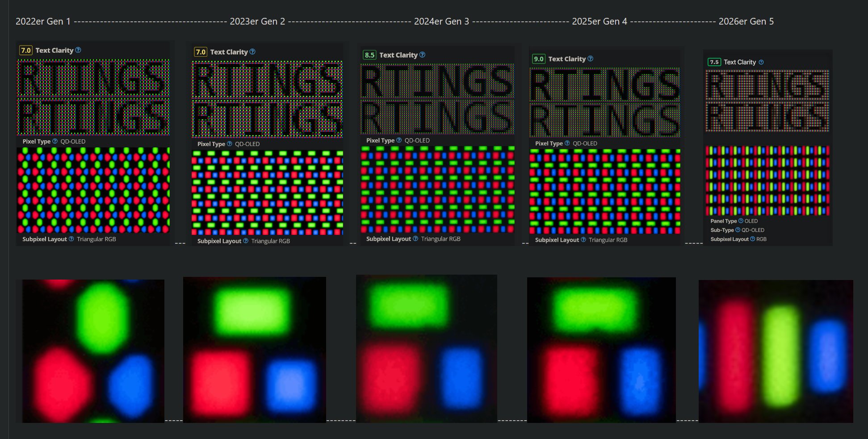Click 'Text Clarity' label beside 9.0 score
The image size is (868, 439).
click(567, 59)
